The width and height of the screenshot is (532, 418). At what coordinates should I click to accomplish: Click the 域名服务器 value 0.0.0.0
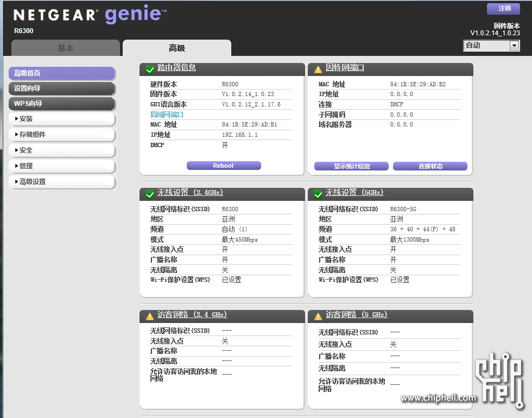coord(401,124)
